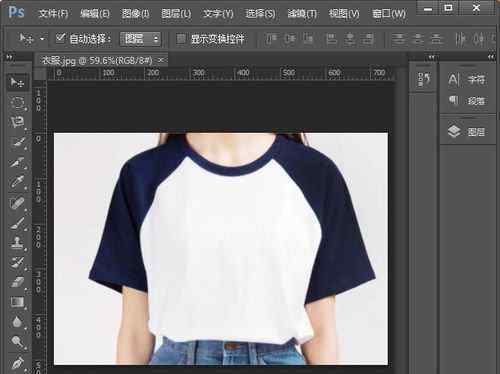The height and width of the screenshot is (374, 500).
Task: Click the Align Bottom Edges icon
Action: (x=308, y=39)
